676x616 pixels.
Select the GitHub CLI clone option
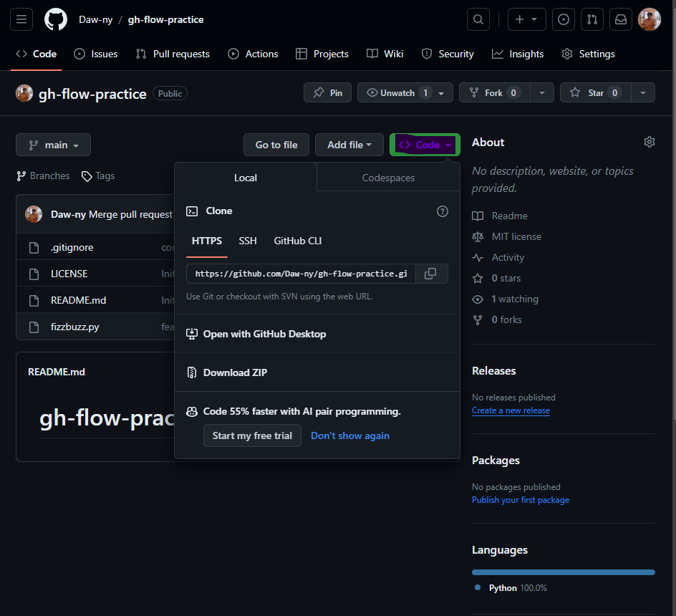(298, 241)
